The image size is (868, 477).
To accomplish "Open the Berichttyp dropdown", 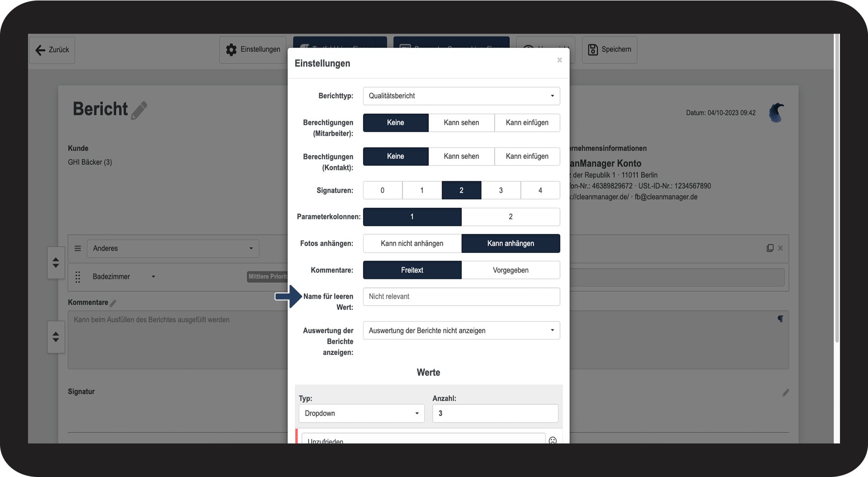I will [461, 96].
